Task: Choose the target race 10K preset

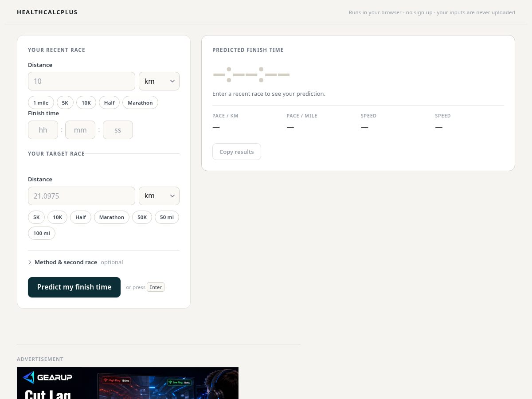Action: tap(58, 217)
